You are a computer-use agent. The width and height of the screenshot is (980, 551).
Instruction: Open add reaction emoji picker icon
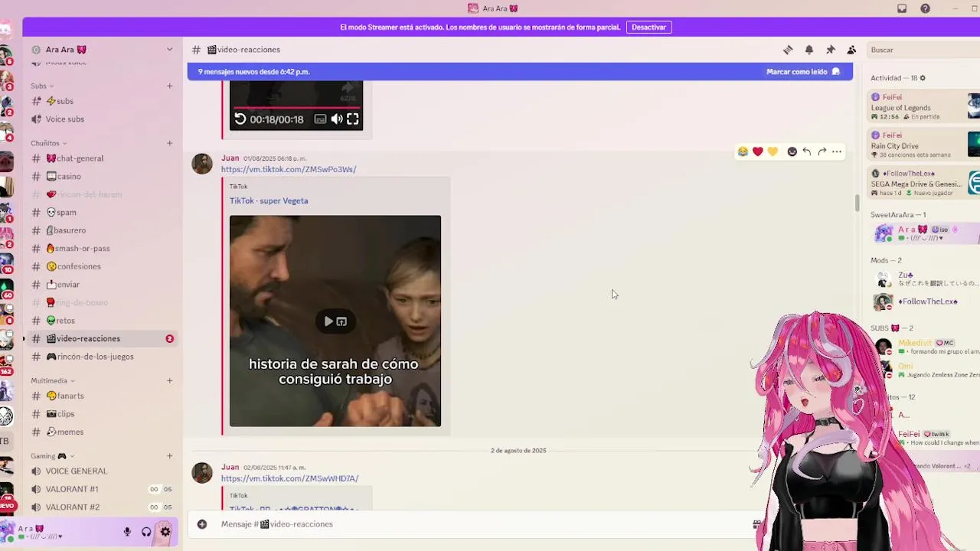coord(792,152)
